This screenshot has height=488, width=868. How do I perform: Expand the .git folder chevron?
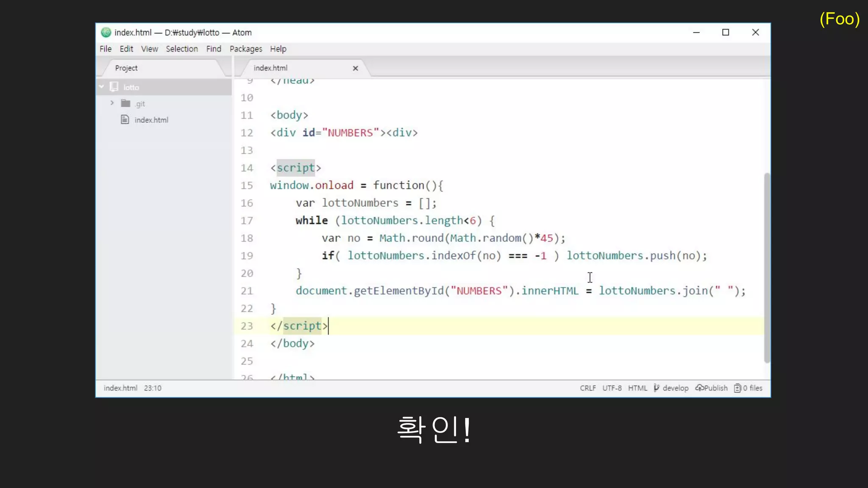click(112, 103)
